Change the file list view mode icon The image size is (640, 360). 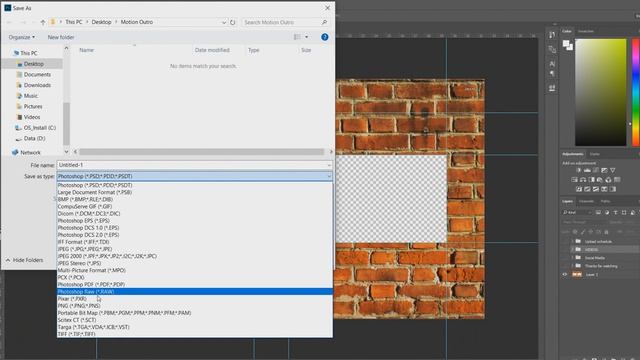[x=297, y=37]
